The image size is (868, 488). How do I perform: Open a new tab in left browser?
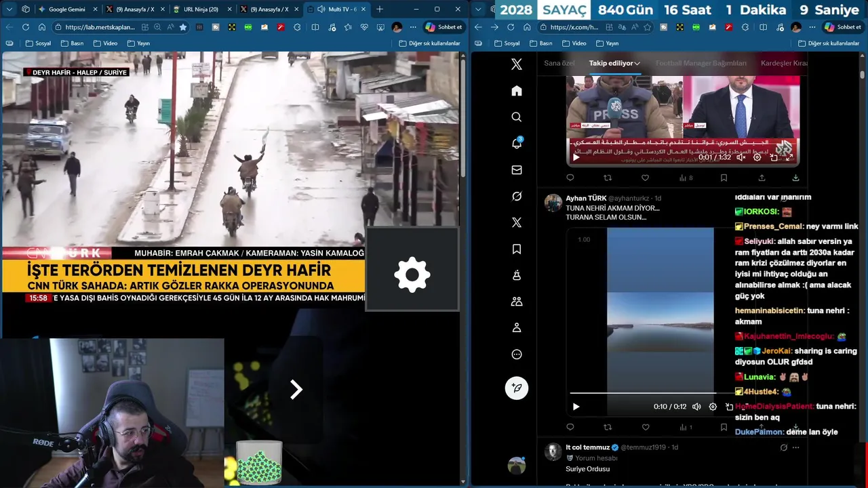coord(380,9)
